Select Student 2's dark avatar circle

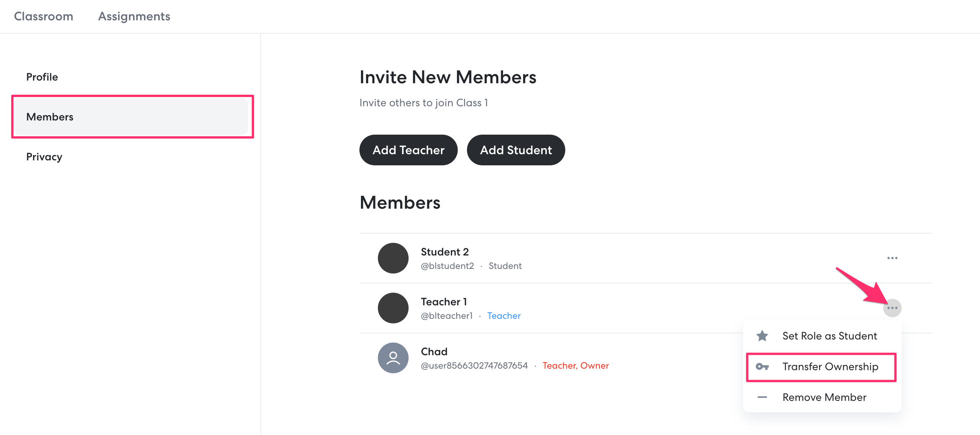tap(393, 258)
